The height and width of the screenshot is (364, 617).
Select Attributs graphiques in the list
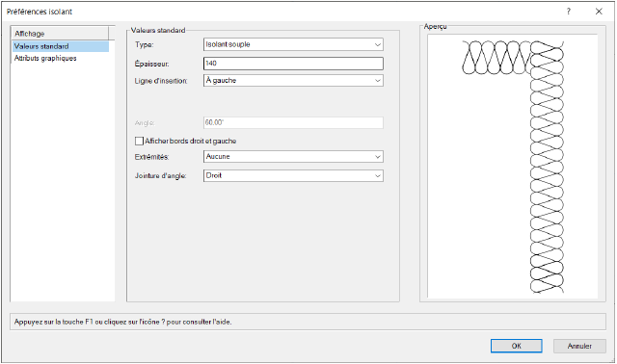[45, 58]
